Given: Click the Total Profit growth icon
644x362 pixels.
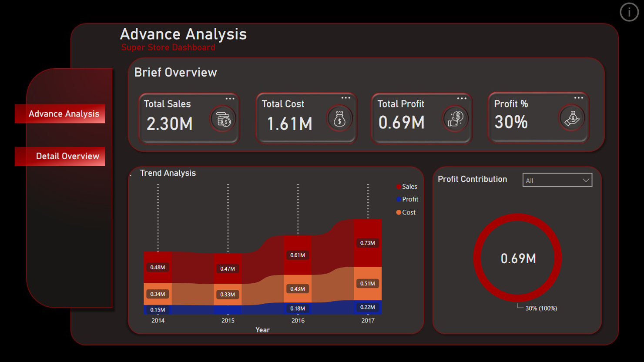Looking at the screenshot, I should point(456,119).
